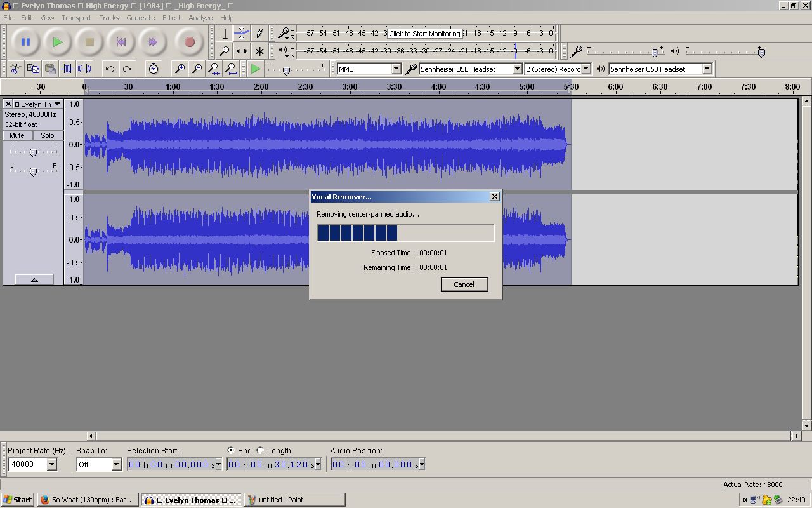Click the Stop transport button
This screenshot has width=812, height=508.
pos(89,43)
